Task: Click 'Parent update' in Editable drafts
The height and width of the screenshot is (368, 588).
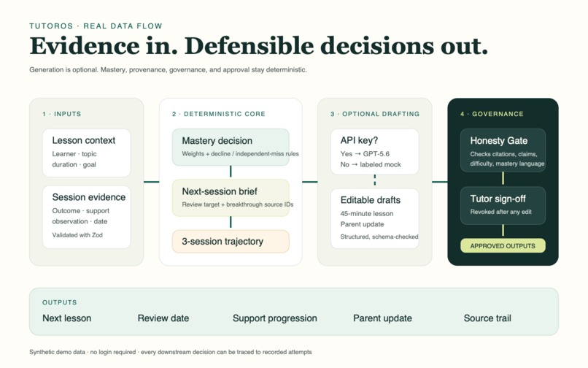Action: [363, 224]
